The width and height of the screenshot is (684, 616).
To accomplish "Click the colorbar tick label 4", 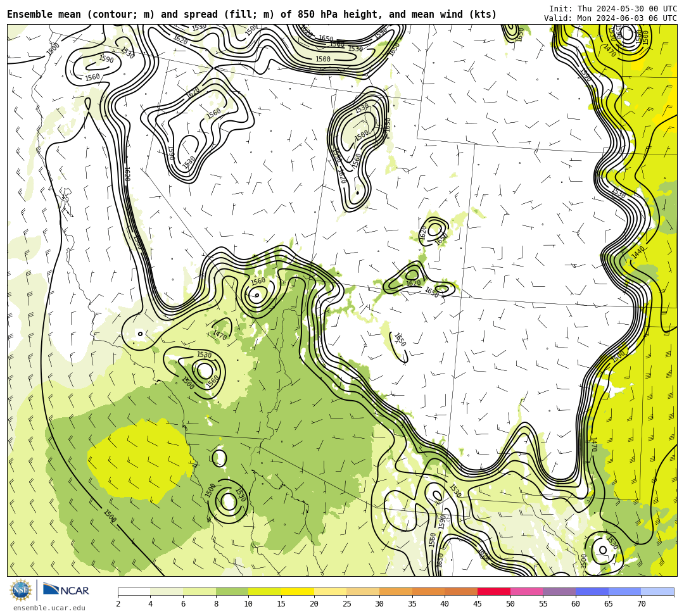I will (151, 604).
